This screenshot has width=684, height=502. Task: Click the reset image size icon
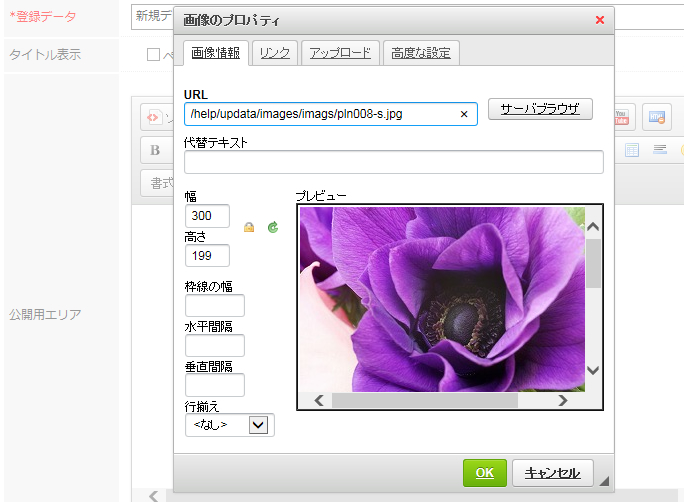click(x=273, y=227)
